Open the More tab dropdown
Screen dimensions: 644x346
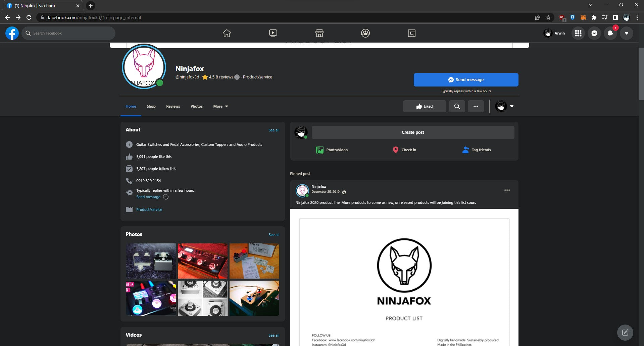click(220, 106)
